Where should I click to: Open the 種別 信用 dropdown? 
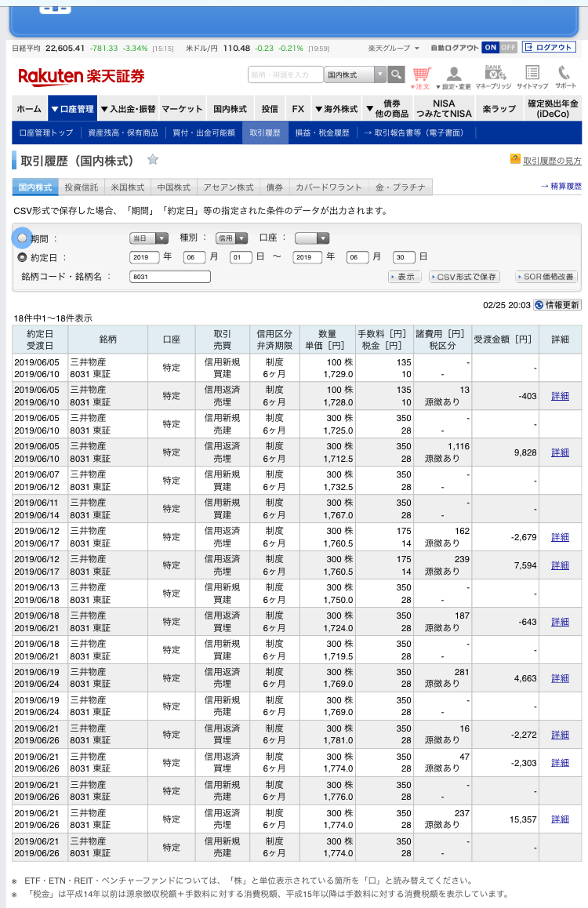[x=231, y=238]
